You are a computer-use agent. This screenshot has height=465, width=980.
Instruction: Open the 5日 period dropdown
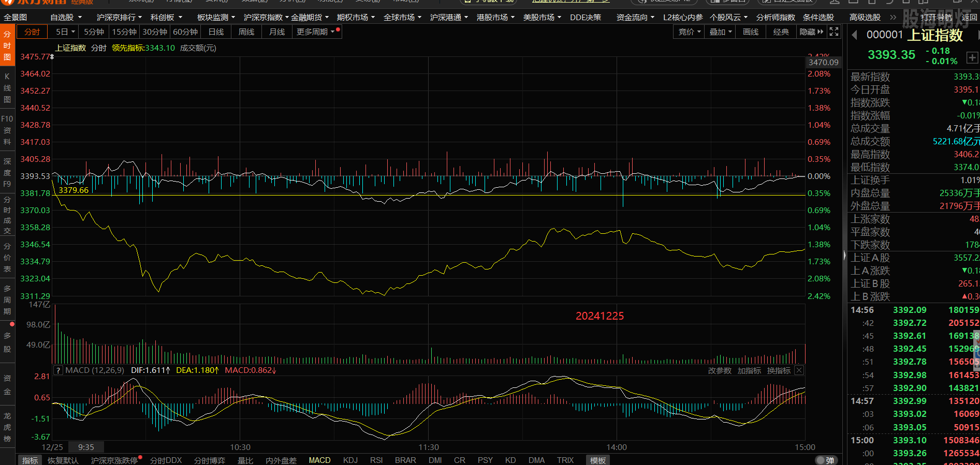(x=65, y=32)
